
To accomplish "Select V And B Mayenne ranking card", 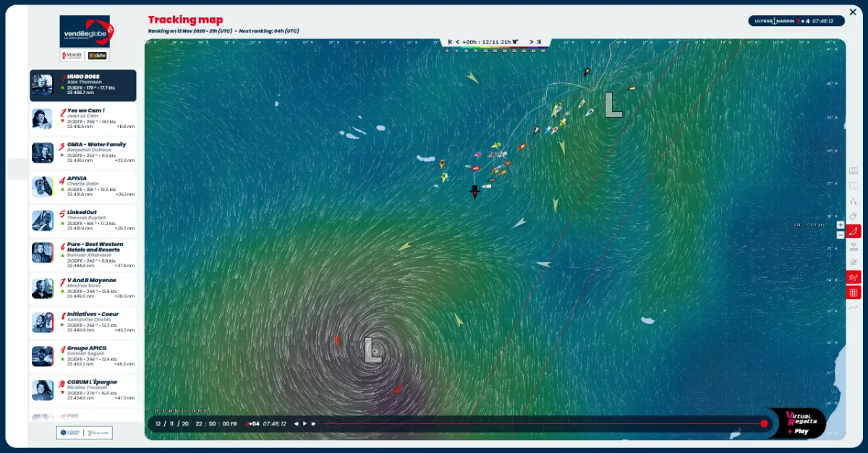I will (x=82, y=289).
